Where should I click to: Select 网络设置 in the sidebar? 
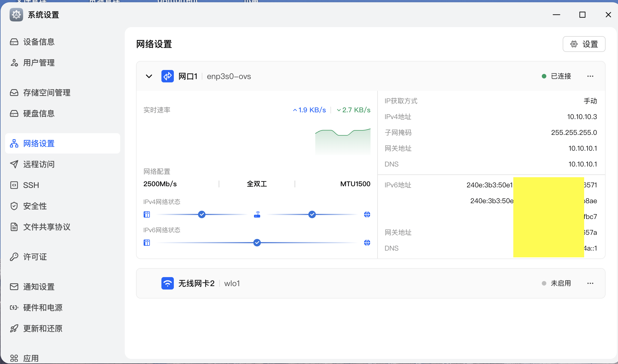tap(39, 143)
